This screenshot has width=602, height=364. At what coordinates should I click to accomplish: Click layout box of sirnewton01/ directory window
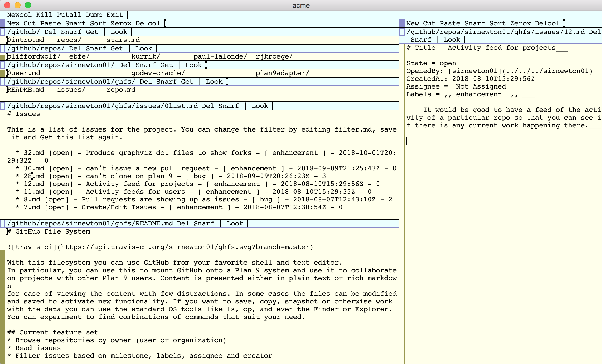(x=2, y=65)
